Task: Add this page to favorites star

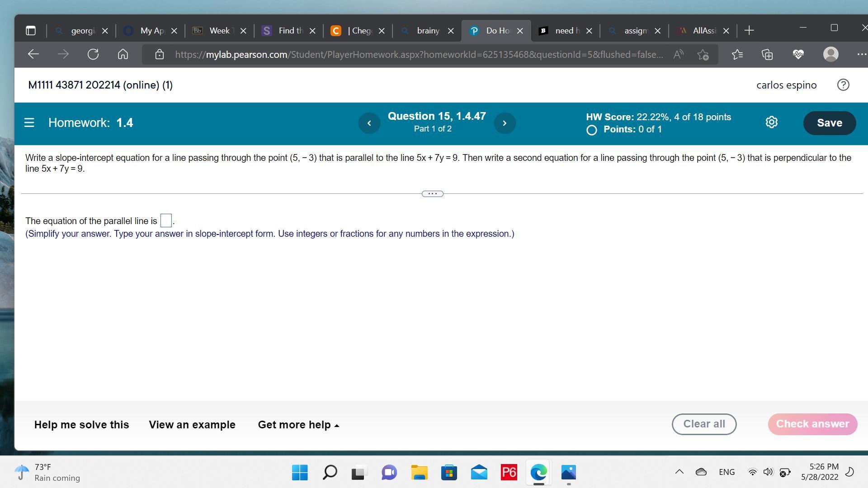Action: click(703, 55)
